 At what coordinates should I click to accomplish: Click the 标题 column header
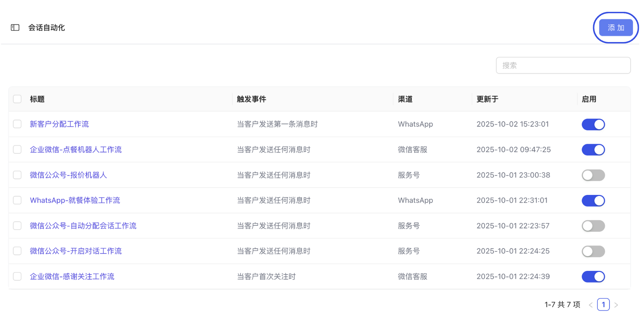(x=37, y=99)
